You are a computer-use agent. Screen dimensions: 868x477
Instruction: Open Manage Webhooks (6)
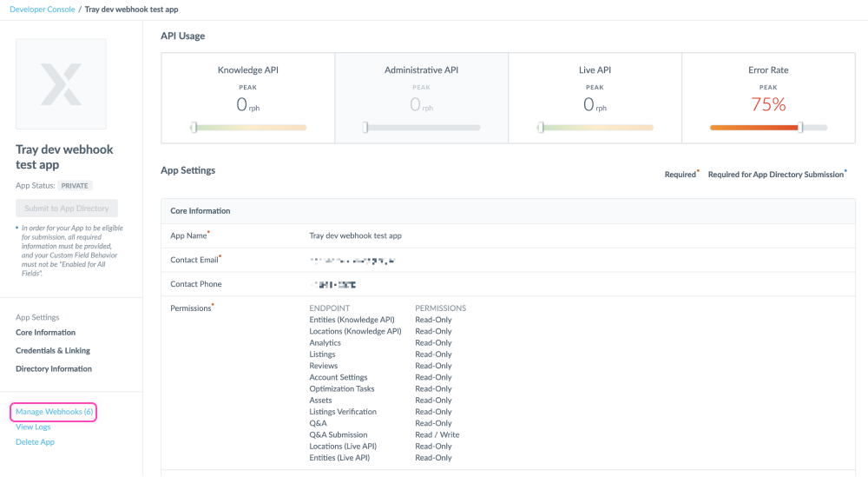(x=55, y=411)
